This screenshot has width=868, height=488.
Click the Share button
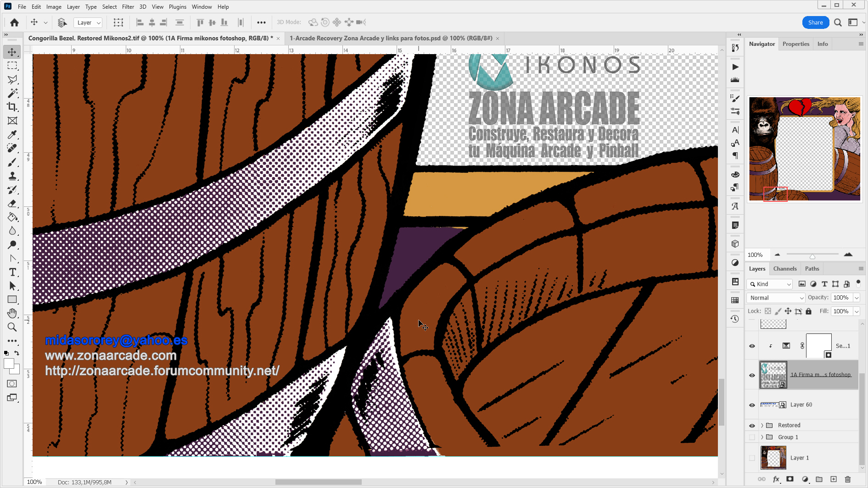pyautogui.click(x=815, y=22)
